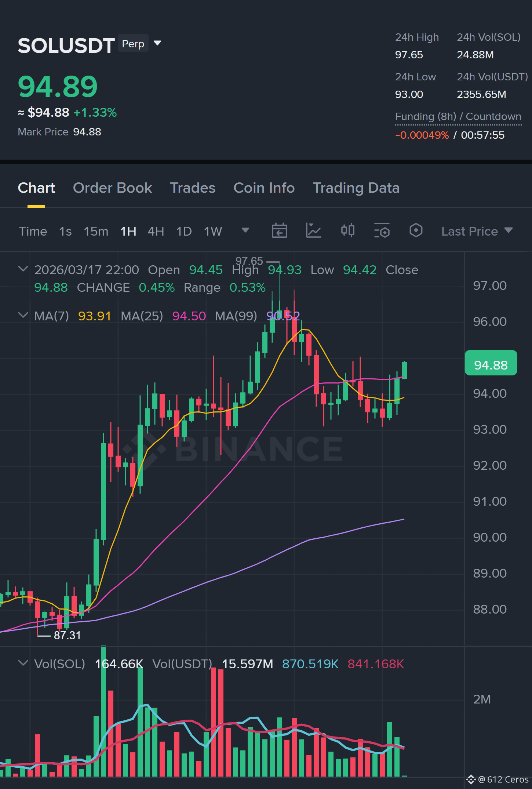Open the line chart indicators icon
The width and height of the screenshot is (532, 789).
[x=313, y=231]
